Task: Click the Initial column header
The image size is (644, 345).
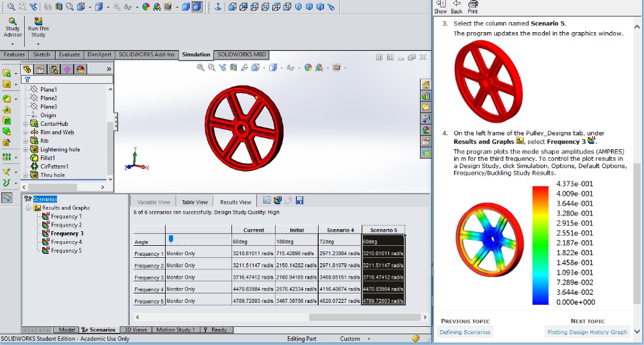Action: 297,230
